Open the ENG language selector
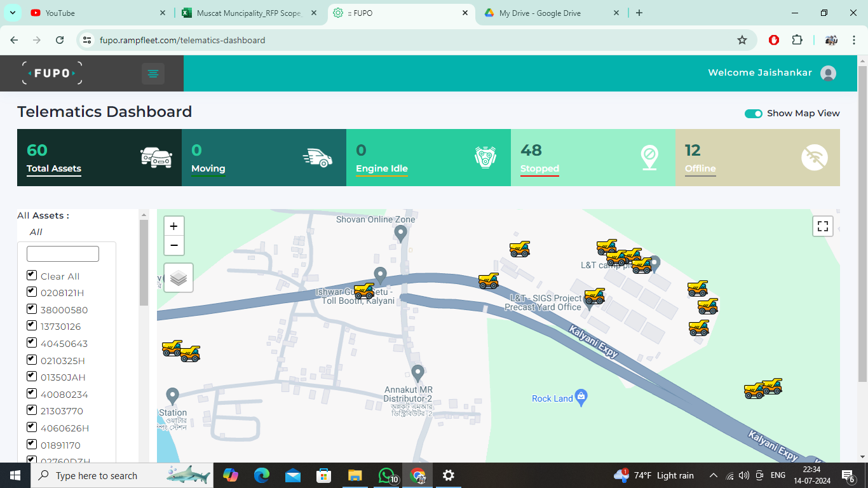This screenshot has height=488, width=868. coord(778,475)
